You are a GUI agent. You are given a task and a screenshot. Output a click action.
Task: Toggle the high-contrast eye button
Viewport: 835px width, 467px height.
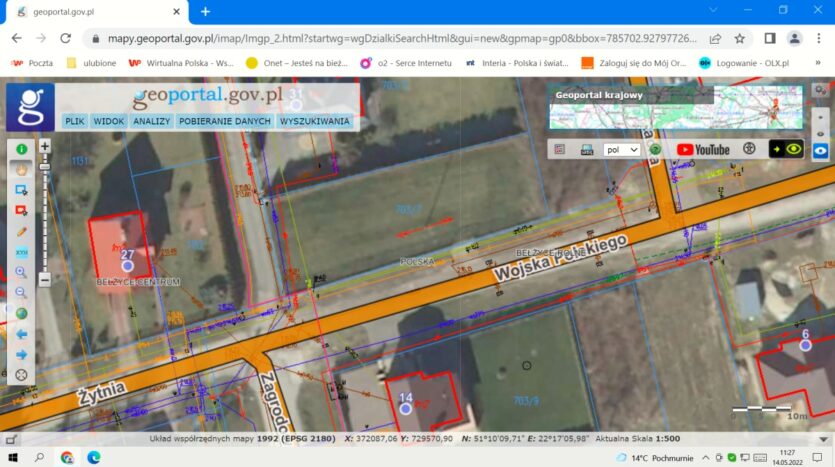click(x=786, y=149)
